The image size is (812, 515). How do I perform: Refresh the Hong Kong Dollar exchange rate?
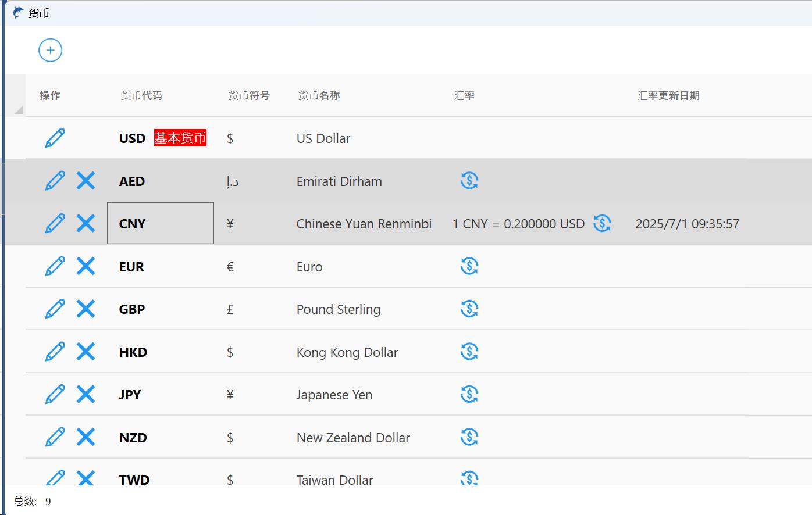click(469, 352)
